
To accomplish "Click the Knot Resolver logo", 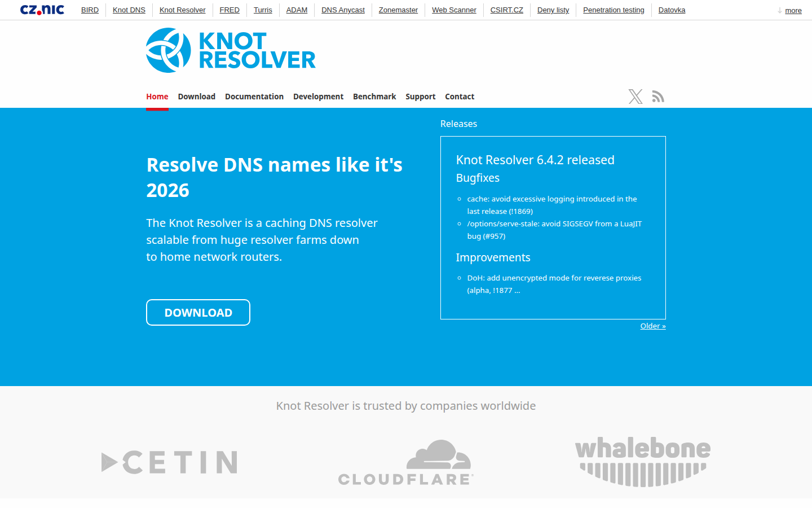I will pos(231,50).
